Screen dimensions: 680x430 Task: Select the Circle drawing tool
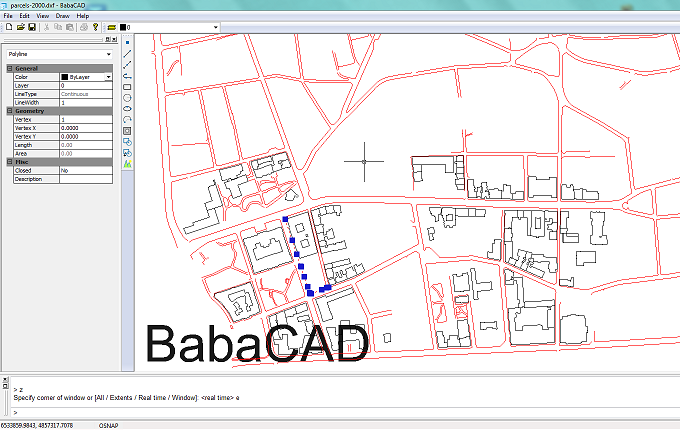(127, 97)
